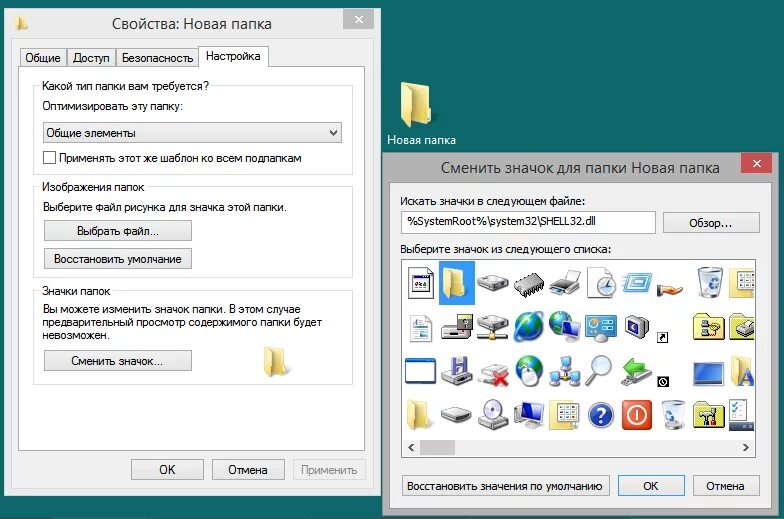
Task: Select the 5.25-inch floppy drive icon
Action: 456,328
